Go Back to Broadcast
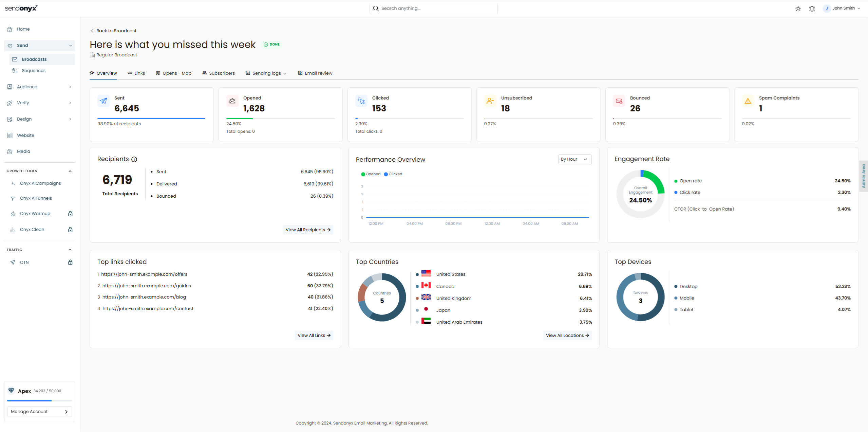Viewport: 868px width, 432px height. (x=113, y=31)
